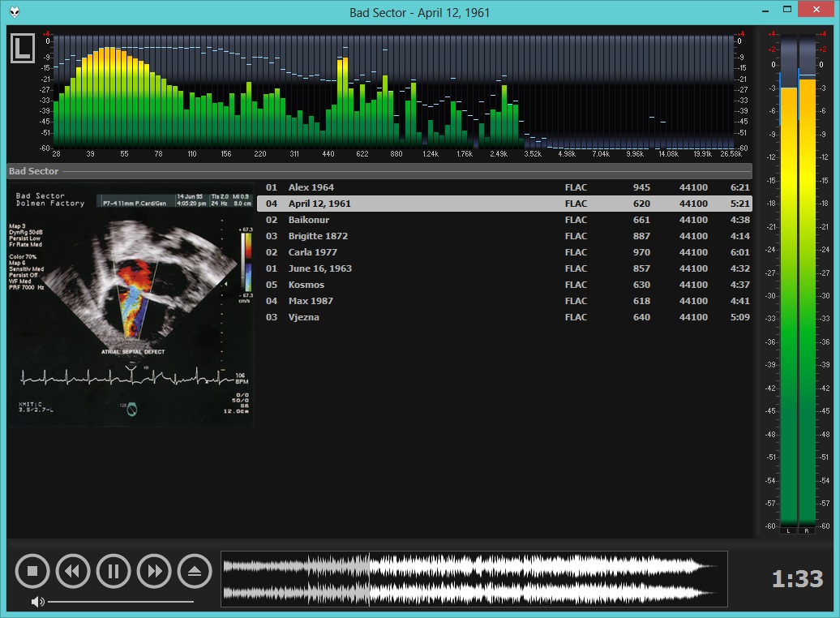Skip to the previous track
This screenshot has height=618, width=840.
click(73, 572)
